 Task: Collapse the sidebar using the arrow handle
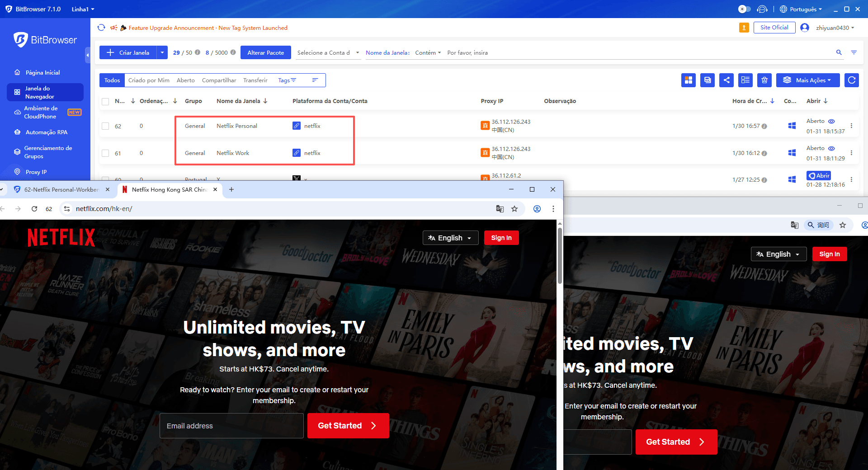coord(88,55)
